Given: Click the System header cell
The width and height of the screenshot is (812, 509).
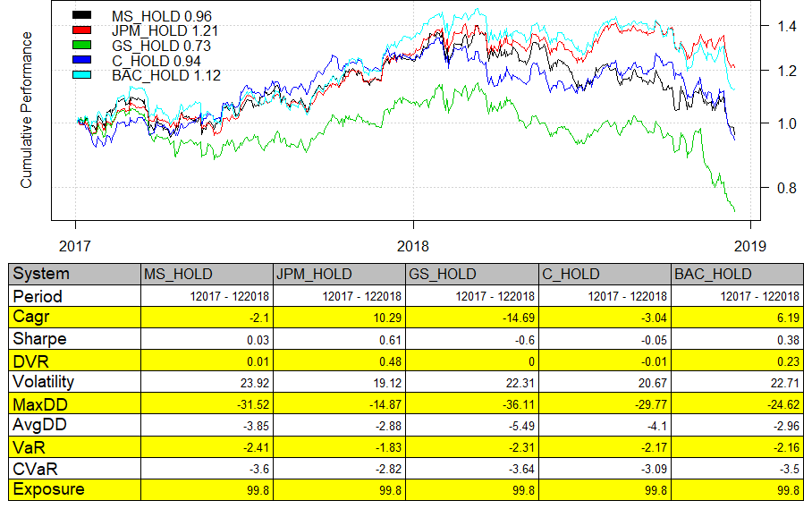Looking at the screenshot, I should pyautogui.click(x=74, y=274).
